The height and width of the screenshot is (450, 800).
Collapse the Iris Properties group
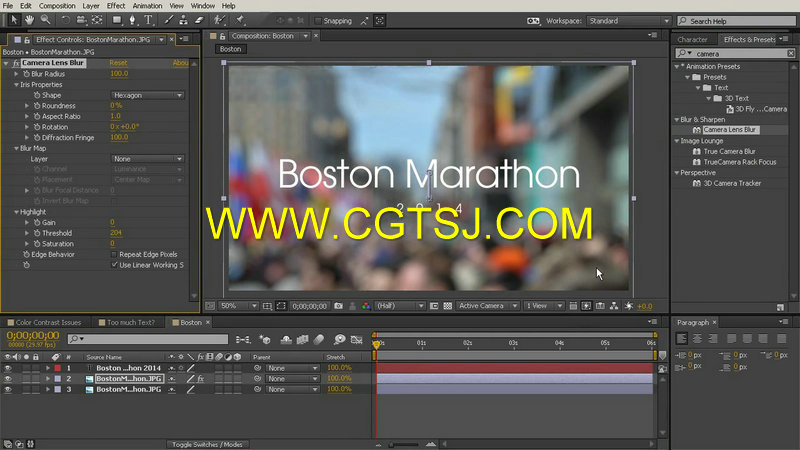16,85
